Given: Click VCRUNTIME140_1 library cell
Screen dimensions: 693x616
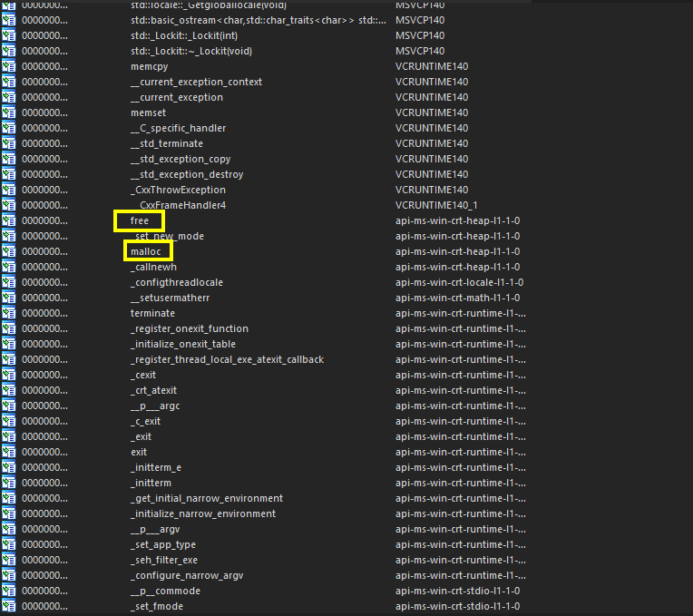Looking at the screenshot, I should tap(438, 205).
